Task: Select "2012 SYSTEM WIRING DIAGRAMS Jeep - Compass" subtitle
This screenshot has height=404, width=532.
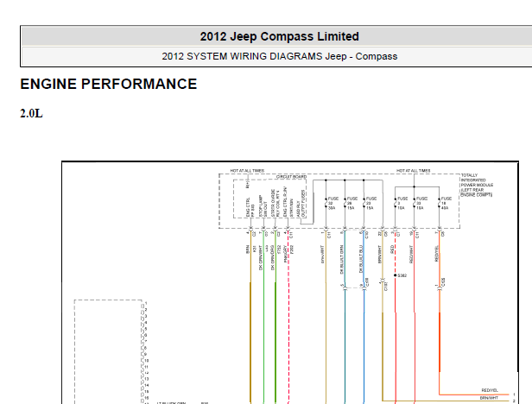Action: pos(279,56)
